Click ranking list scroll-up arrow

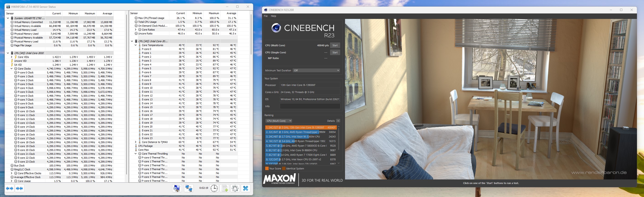339,127
